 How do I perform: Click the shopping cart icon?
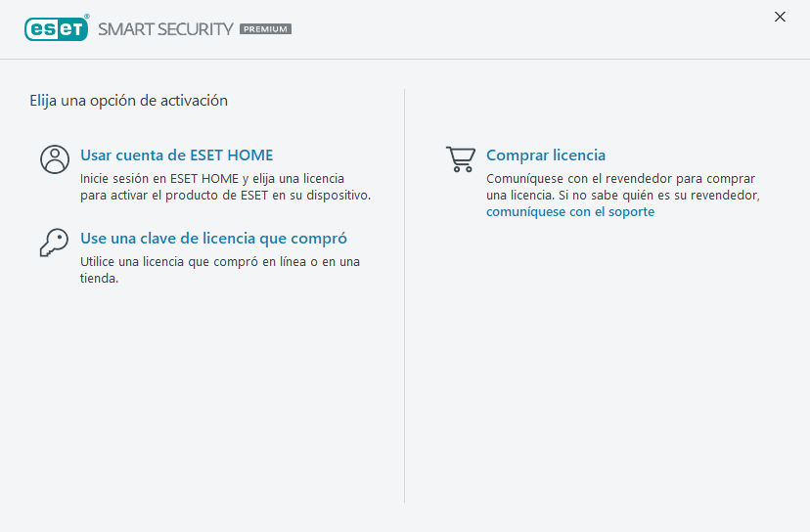tap(460, 159)
